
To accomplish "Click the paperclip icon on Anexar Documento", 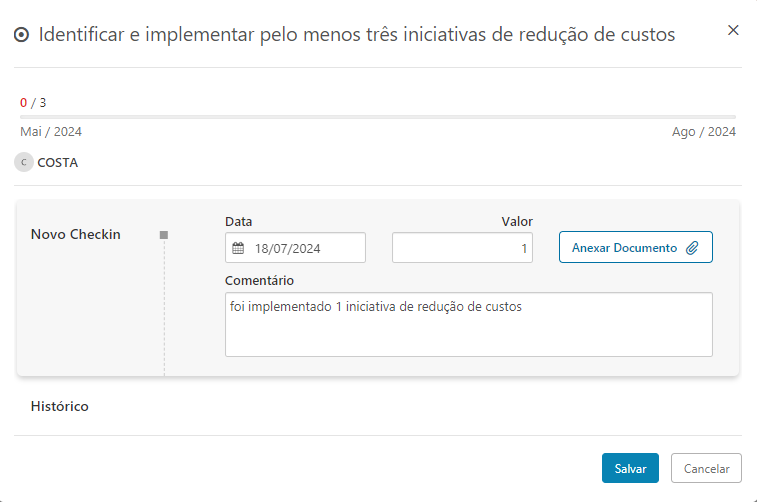I will click(x=692, y=248).
